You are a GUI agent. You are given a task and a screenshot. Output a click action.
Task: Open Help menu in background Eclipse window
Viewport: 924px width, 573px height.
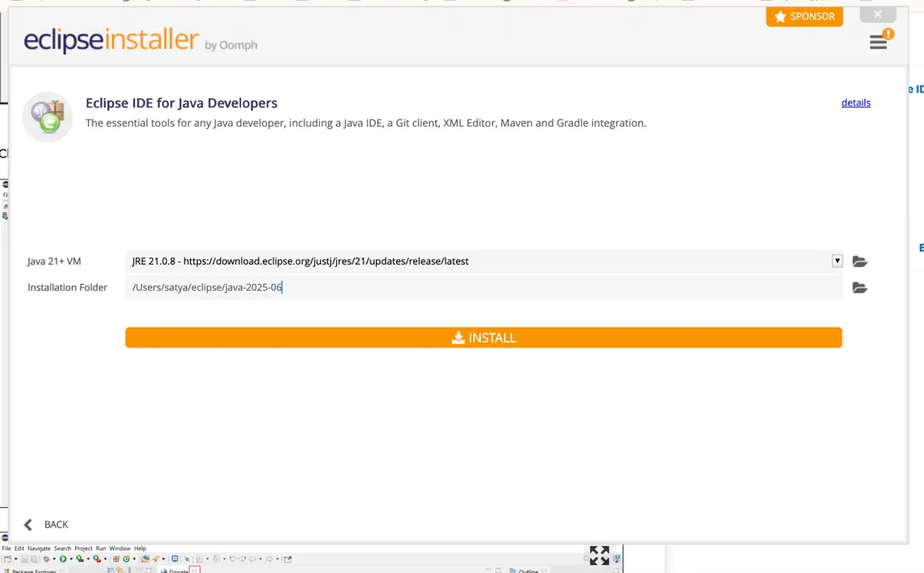tap(140, 548)
